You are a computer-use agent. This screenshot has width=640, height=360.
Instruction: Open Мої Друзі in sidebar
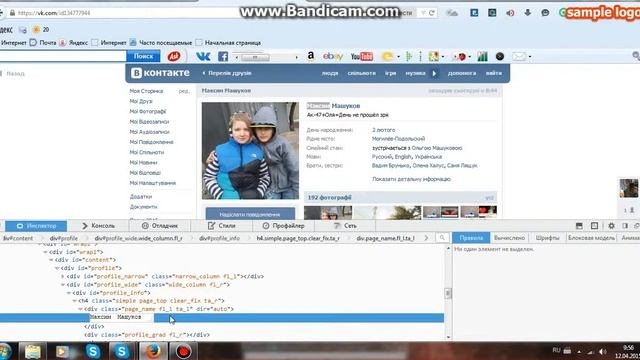[x=141, y=101]
